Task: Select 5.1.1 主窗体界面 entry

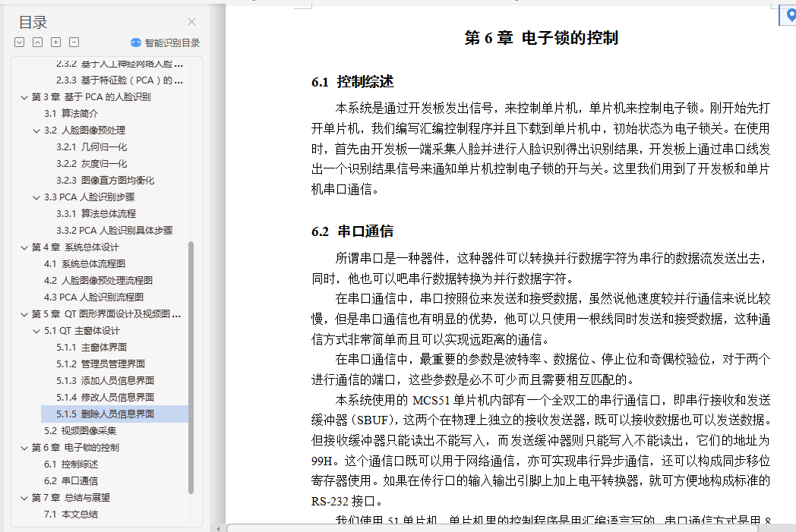Action: (x=91, y=348)
